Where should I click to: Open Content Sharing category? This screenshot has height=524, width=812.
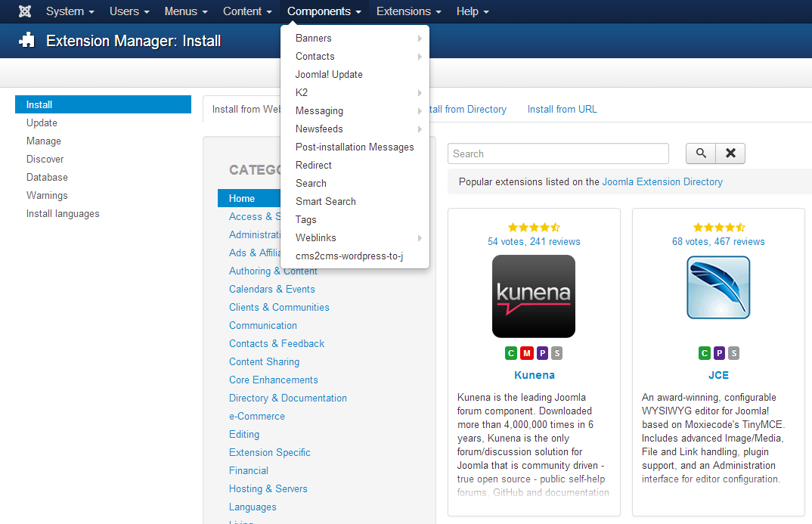pos(264,361)
